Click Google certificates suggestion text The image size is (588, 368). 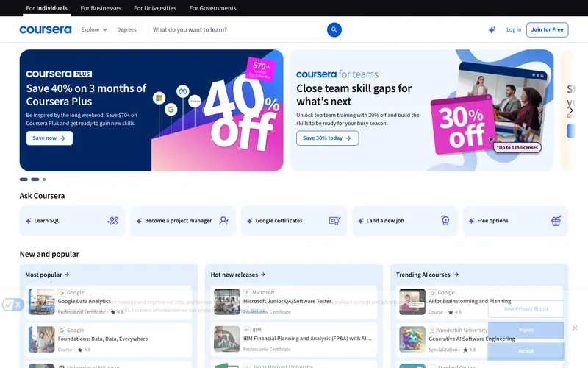tap(279, 221)
